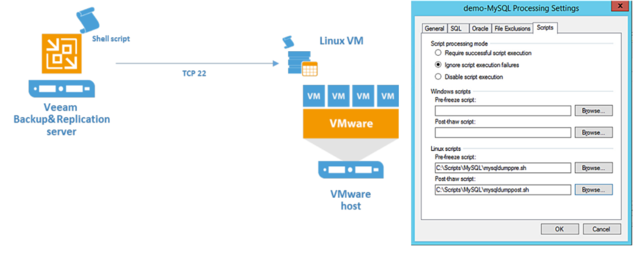The image size is (644, 256).
Task: Browse for Linux post-thaw script
Action: coord(593,190)
